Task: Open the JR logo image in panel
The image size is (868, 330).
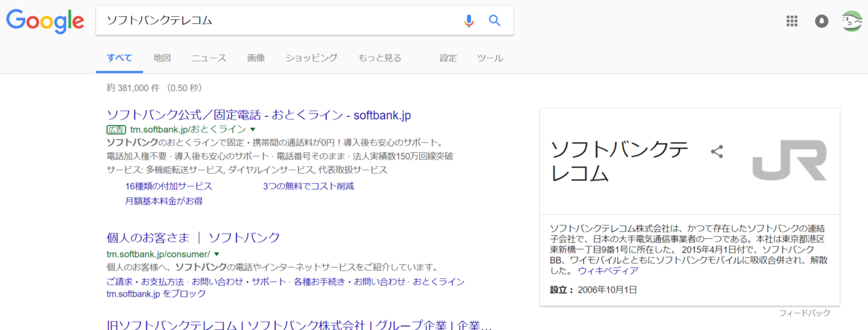Action: point(790,161)
